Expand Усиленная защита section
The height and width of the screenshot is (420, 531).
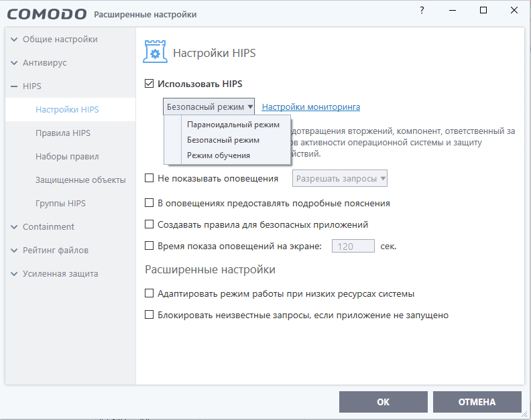tap(14, 274)
